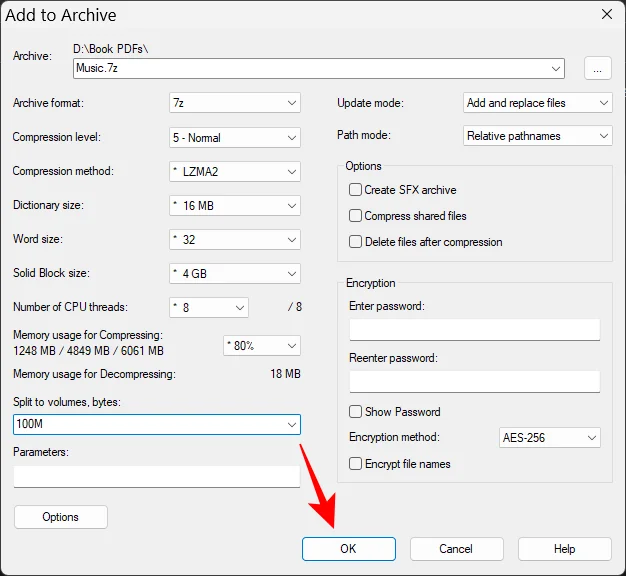
Task: Enable Encrypt file names checkbox
Action: coord(355,464)
